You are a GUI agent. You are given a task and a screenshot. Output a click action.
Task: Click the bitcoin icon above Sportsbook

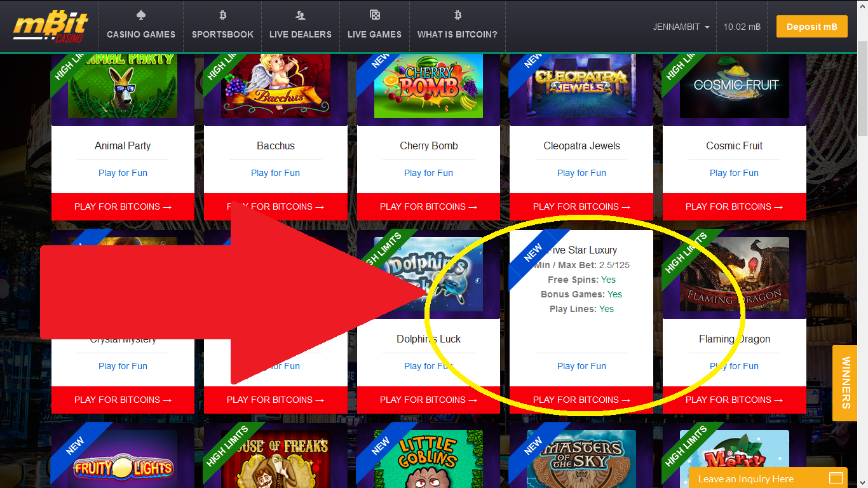tap(222, 15)
